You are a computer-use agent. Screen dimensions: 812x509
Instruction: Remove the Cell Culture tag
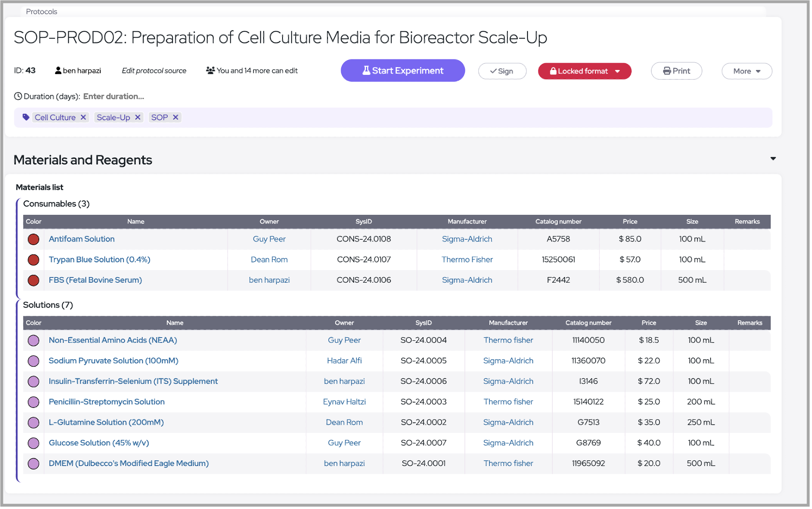click(83, 118)
